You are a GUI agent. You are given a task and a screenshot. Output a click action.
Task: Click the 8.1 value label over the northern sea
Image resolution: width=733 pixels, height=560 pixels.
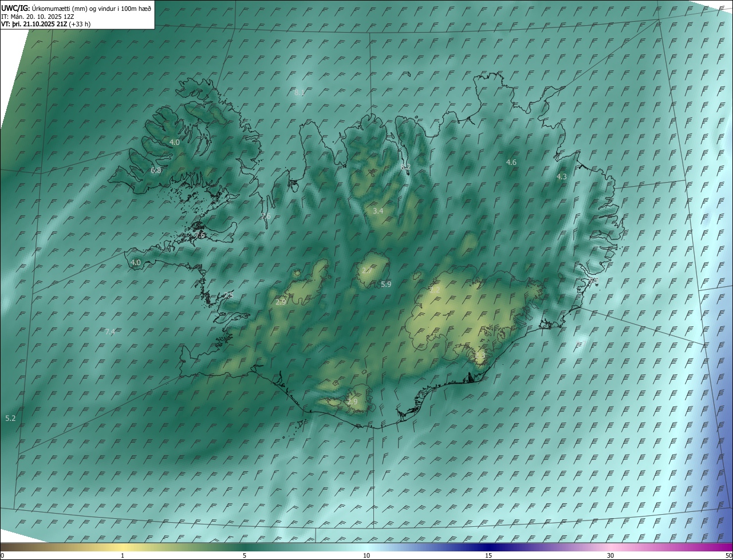(299, 93)
